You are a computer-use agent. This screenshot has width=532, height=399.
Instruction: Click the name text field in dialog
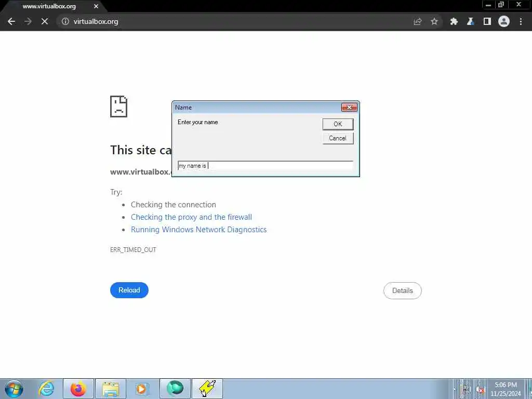[265, 166]
